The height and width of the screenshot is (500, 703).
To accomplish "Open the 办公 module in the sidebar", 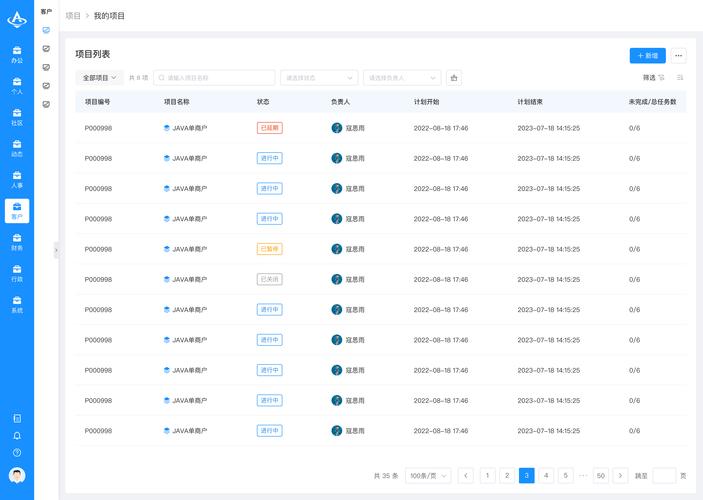I will 17,54.
